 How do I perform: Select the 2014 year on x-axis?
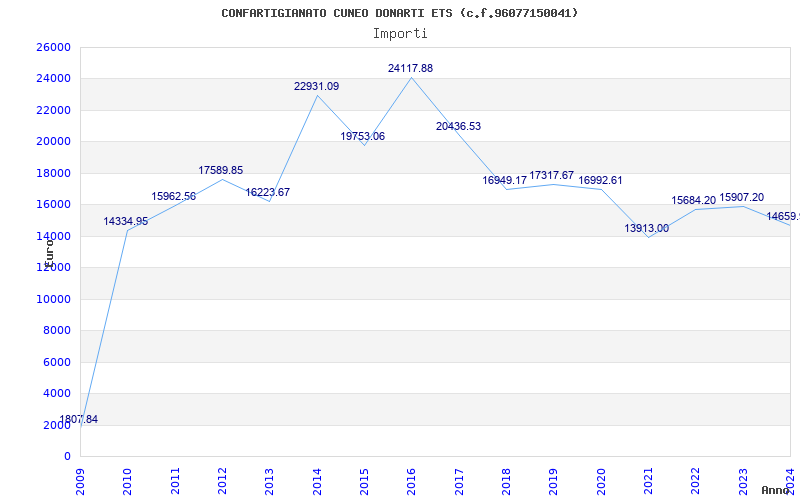[317, 481]
